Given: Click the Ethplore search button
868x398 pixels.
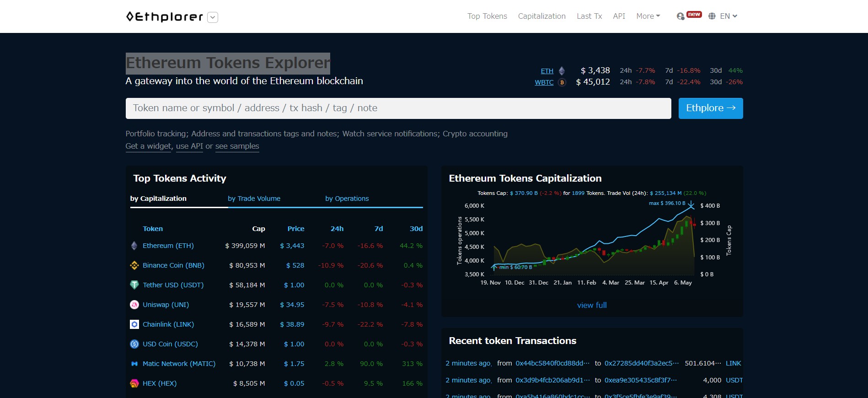Looking at the screenshot, I should pyautogui.click(x=711, y=108).
